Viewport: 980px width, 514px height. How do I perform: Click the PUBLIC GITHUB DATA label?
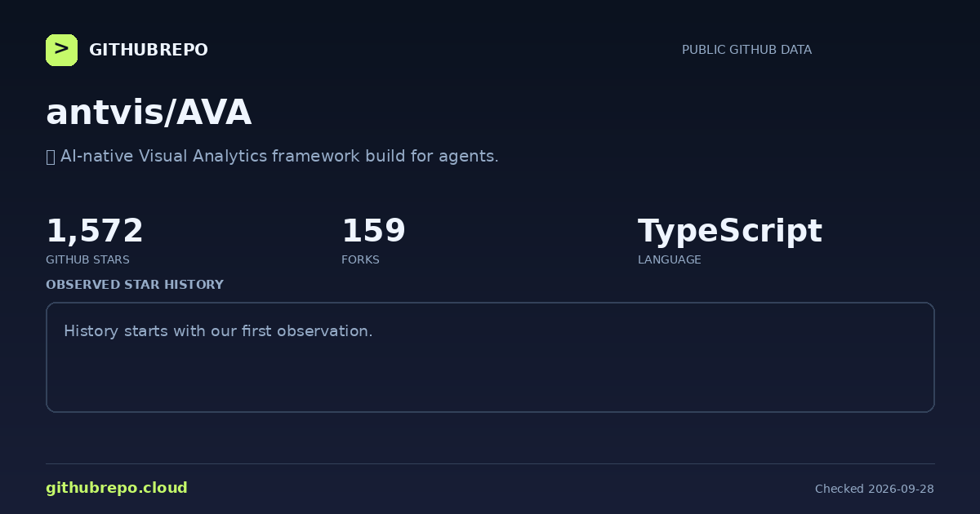[746, 50]
